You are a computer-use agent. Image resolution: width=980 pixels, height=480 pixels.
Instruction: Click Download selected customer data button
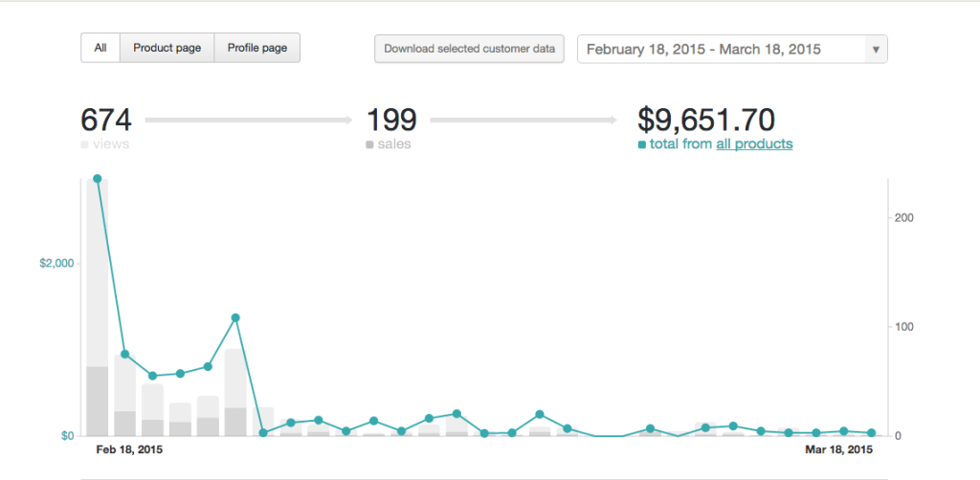(x=469, y=49)
